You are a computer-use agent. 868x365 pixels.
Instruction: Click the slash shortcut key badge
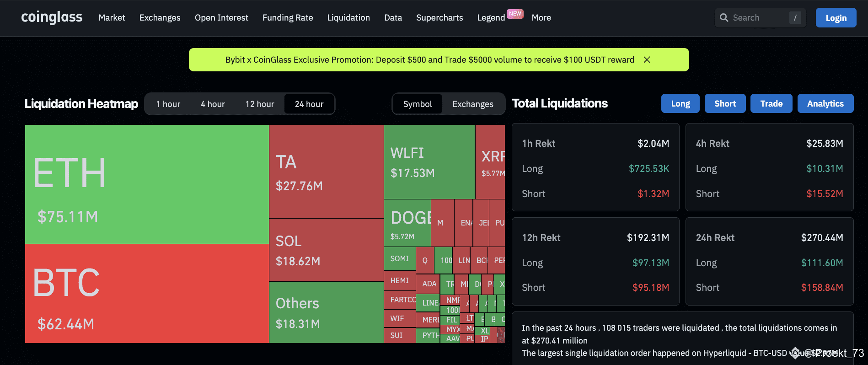click(x=795, y=18)
